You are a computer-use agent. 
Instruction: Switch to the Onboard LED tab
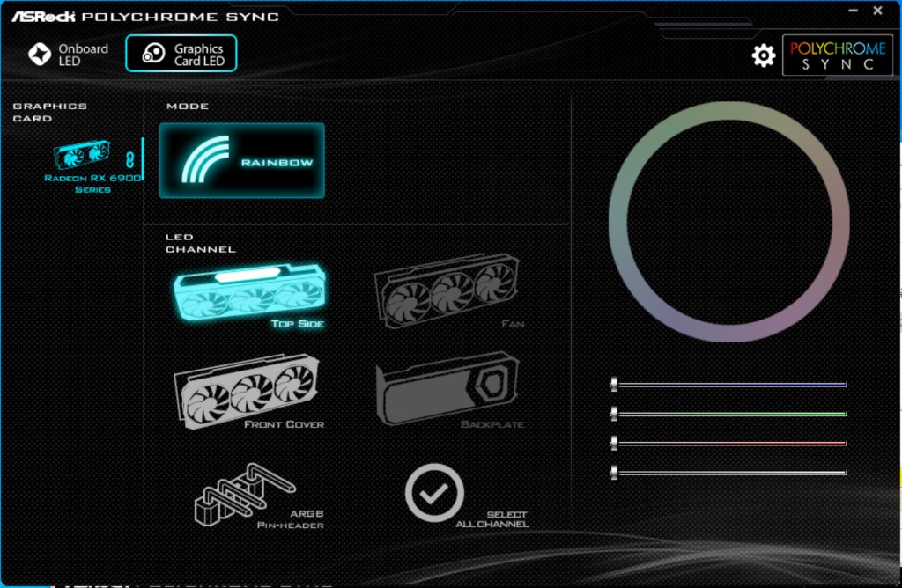coord(68,54)
